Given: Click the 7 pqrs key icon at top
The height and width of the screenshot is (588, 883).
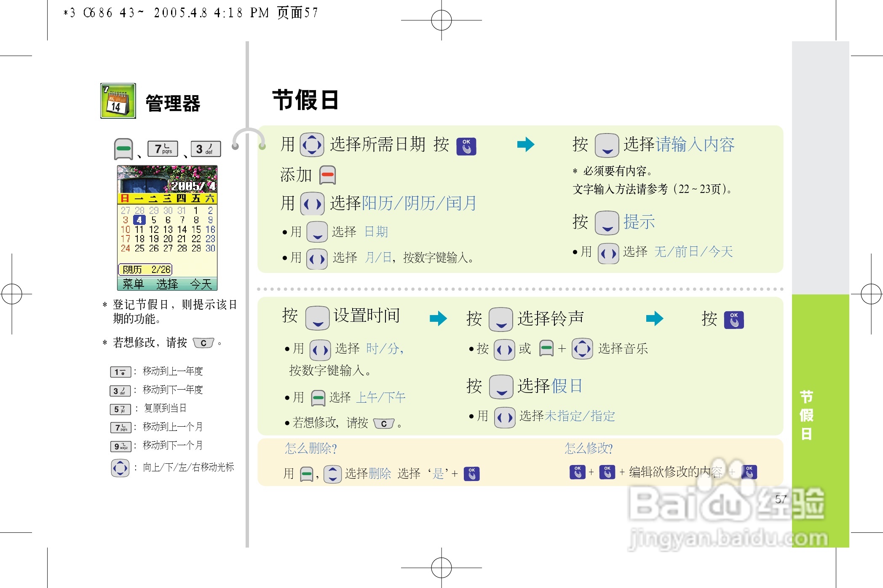Looking at the screenshot, I should point(163,149).
